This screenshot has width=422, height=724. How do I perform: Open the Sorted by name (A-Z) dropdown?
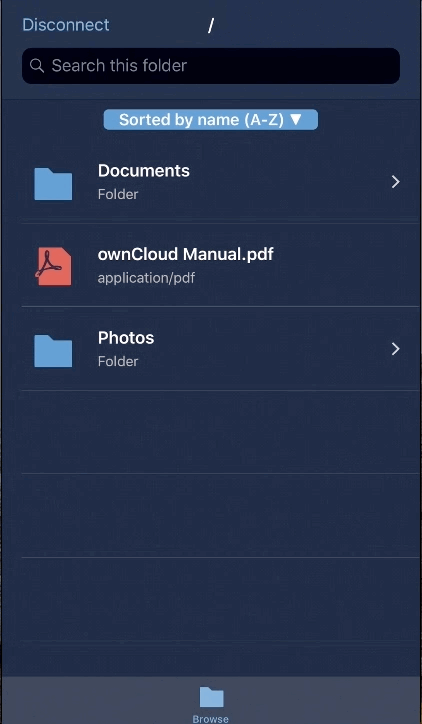pos(211,120)
